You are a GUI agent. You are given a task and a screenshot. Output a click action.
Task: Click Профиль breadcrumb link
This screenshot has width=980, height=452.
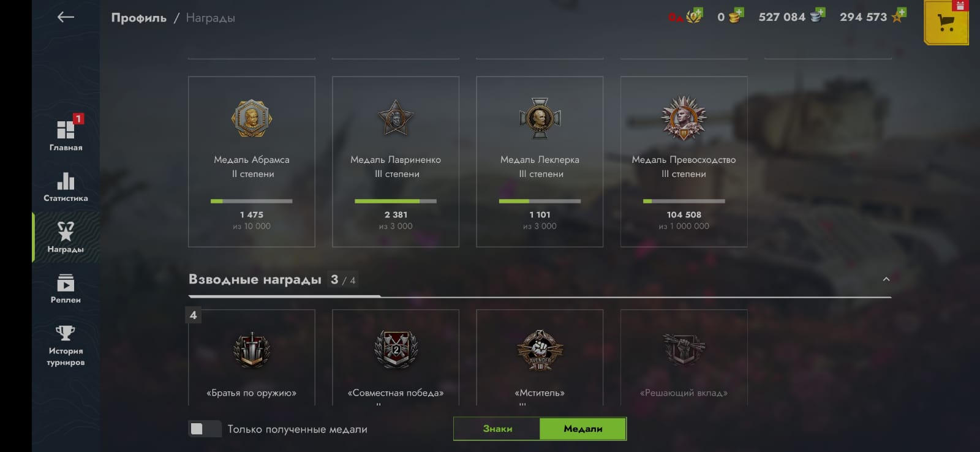click(x=139, y=18)
